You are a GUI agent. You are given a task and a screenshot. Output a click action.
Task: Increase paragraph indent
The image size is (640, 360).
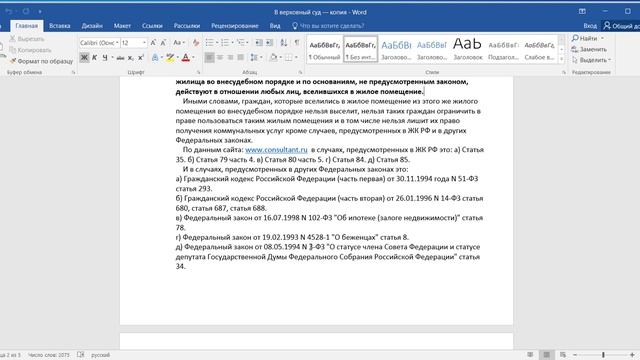pyautogui.click(x=269, y=42)
